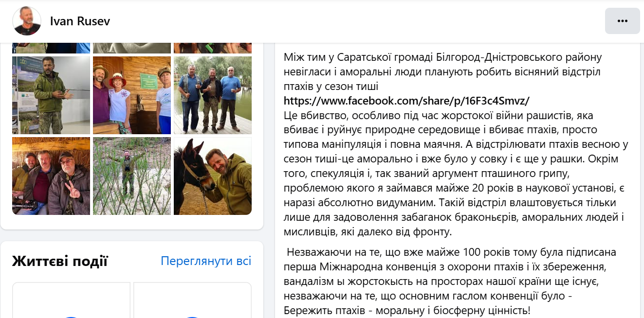Click the paragraph starting with Між тим

[443, 72]
